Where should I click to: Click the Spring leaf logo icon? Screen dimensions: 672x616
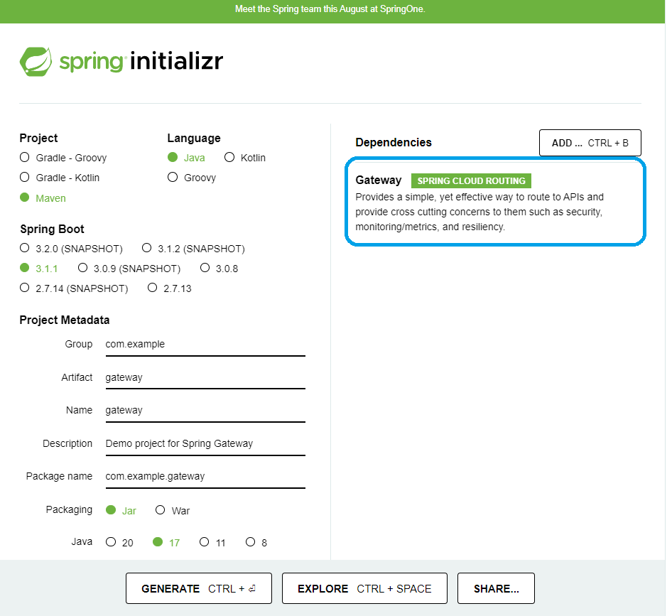tap(36, 61)
